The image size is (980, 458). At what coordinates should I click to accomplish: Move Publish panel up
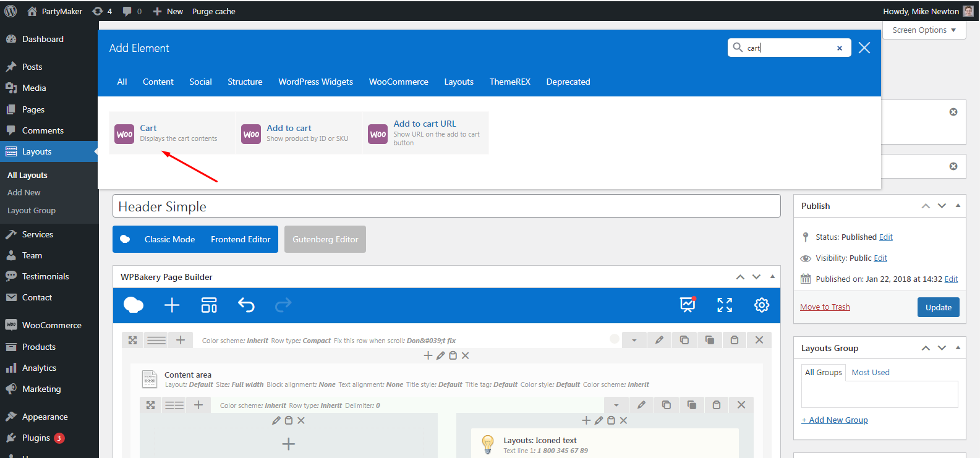point(926,206)
